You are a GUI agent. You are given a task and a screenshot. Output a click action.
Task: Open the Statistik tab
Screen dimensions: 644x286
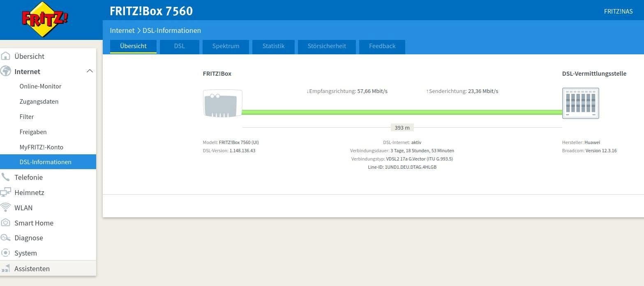click(x=273, y=47)
